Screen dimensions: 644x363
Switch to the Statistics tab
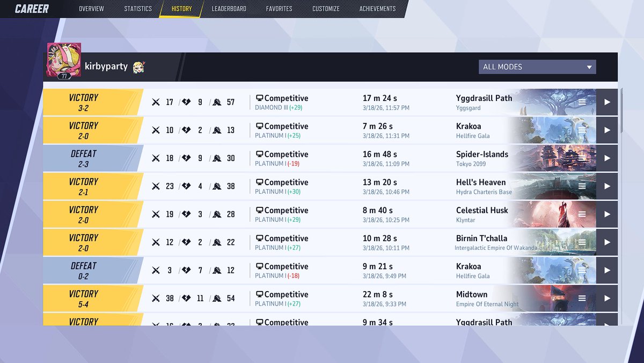(x=138, y=9)
